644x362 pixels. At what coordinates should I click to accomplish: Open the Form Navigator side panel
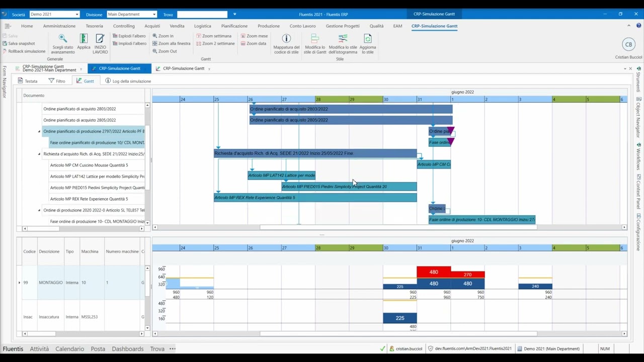[x=5, y=81]
